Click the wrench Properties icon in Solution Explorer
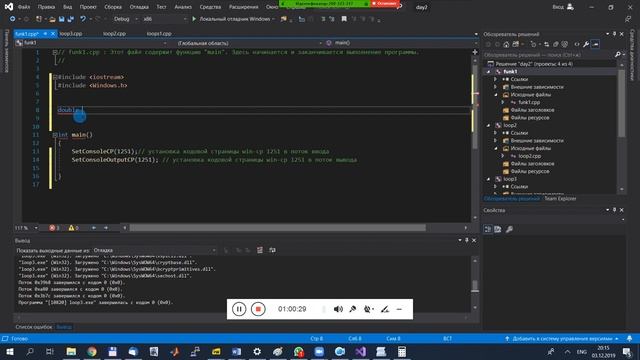Image resolution: width=640 pixels, height=360 pixels. tap(586, 44)
